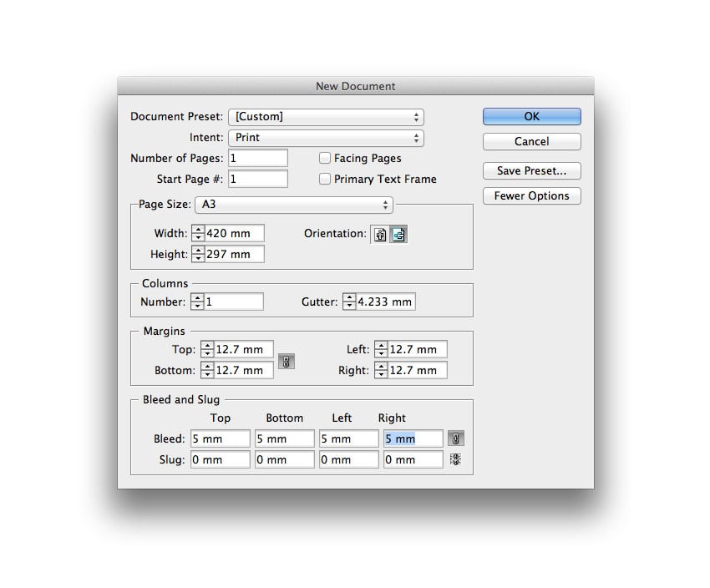Click the Bleed Top field
The width and height of the screenshot is (710, 588).
coord(221,438)
